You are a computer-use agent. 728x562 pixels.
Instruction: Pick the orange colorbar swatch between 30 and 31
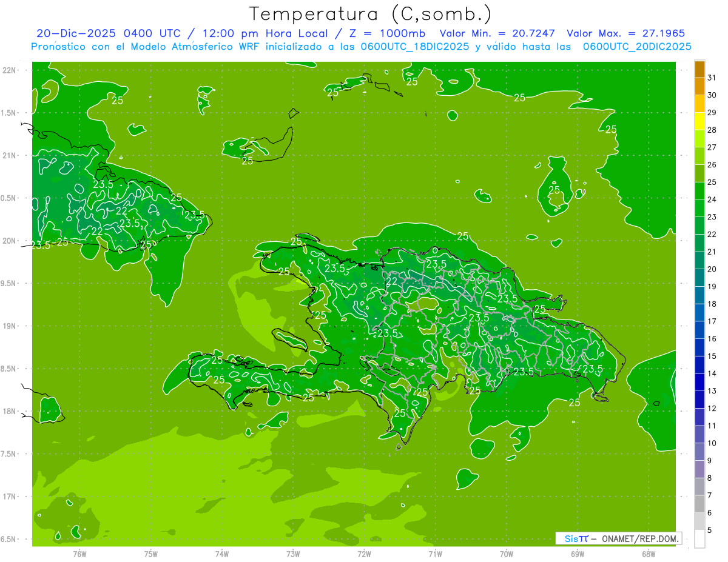(x=699, y=87)
